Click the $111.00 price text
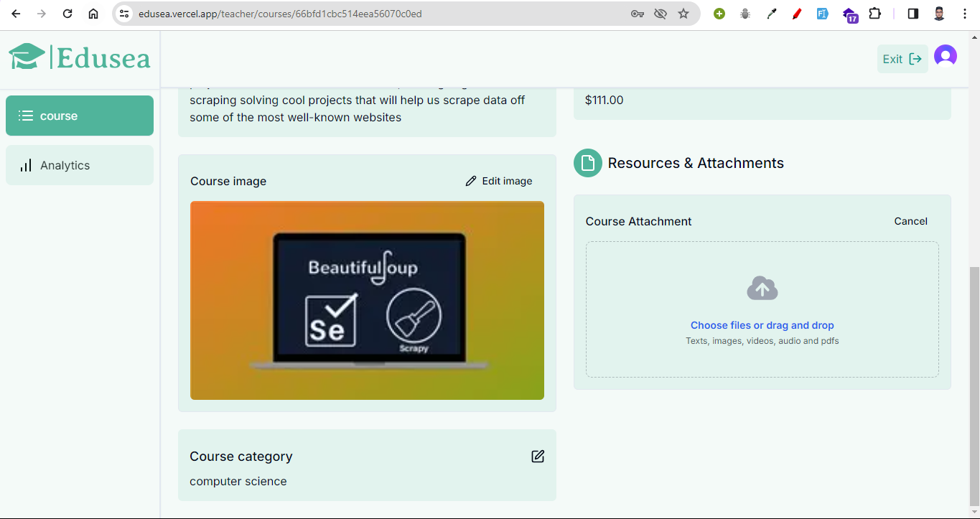This screenshot has height=519, width=980. 605,100
